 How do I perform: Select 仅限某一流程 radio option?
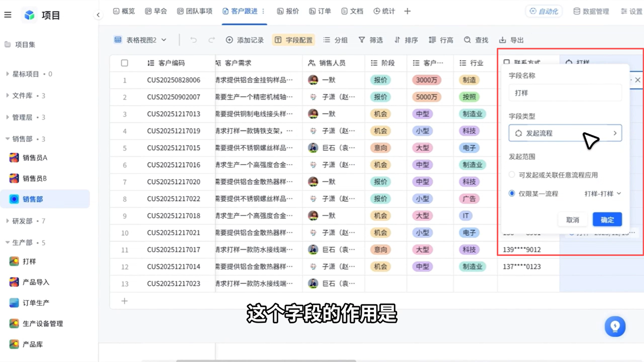[x=512, y=193]
